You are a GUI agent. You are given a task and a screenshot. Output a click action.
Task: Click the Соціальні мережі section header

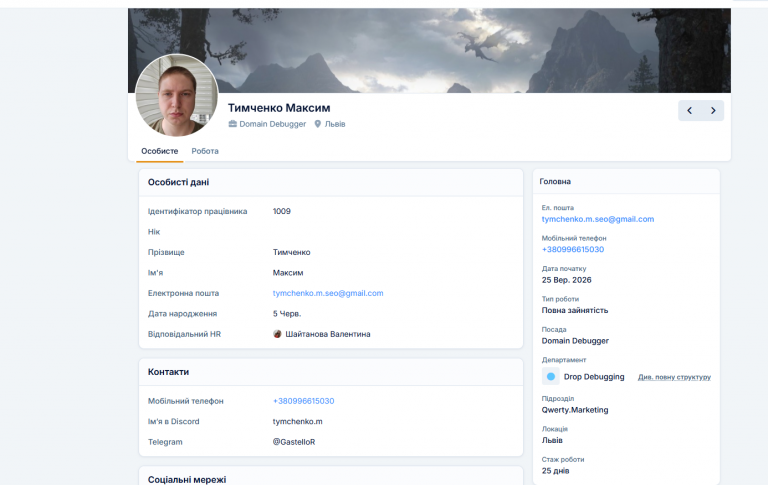[x=187, y=480]
